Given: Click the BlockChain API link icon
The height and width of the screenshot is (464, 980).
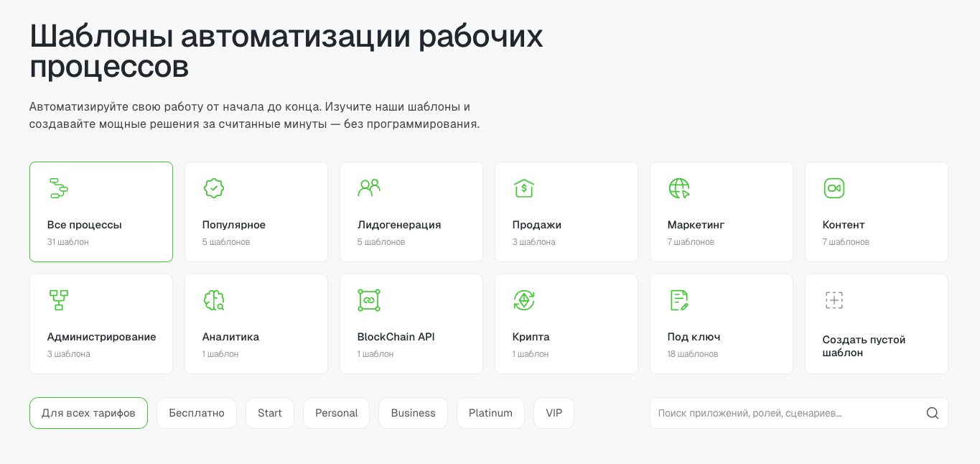Looking at the screenshot, I should point(369,300).
